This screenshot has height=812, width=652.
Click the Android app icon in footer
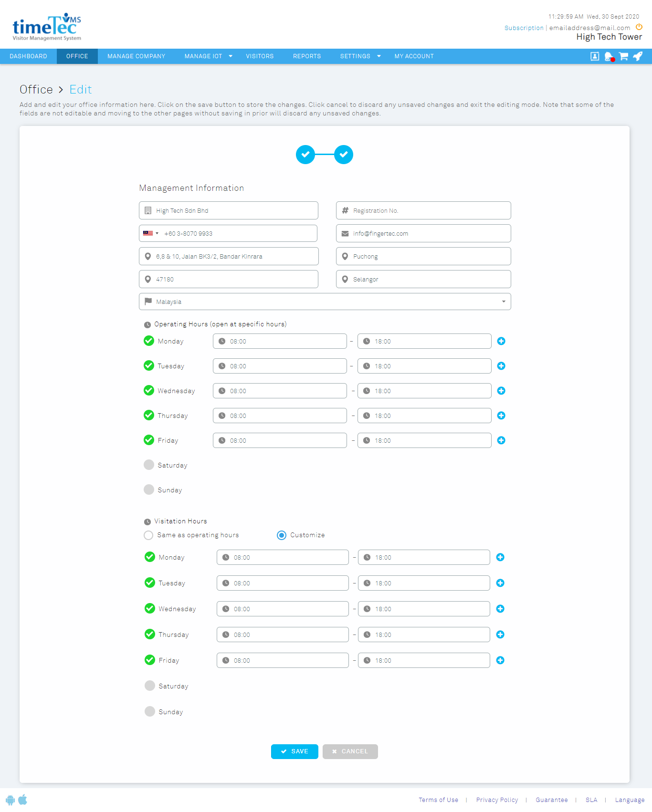click(x=11, y=800)
